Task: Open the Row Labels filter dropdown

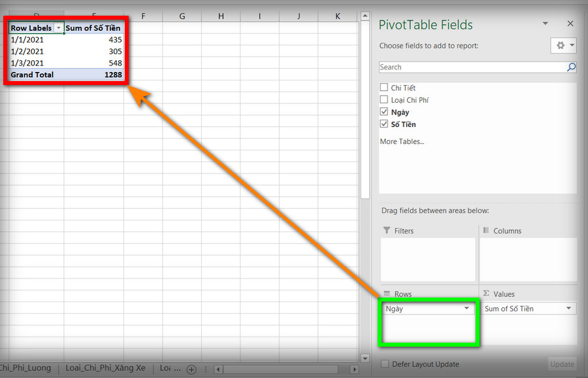Action: (x=59, y=27)
